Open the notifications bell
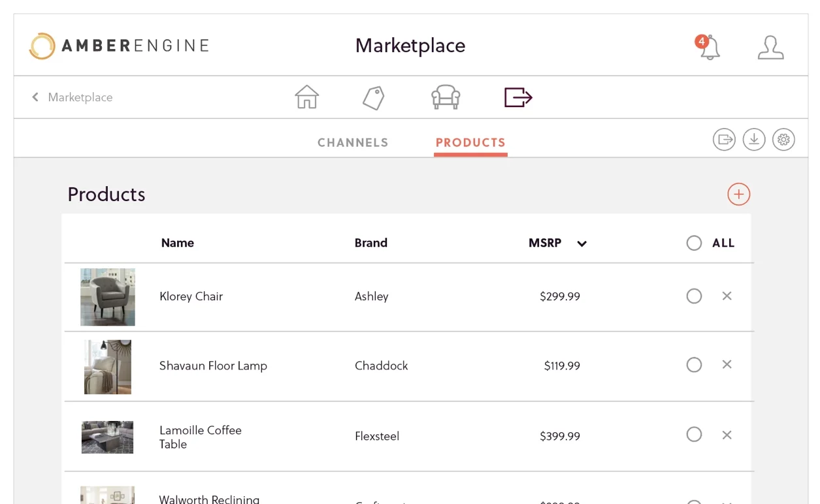Viewport: 820px width, 504px height. coord(709,48)
